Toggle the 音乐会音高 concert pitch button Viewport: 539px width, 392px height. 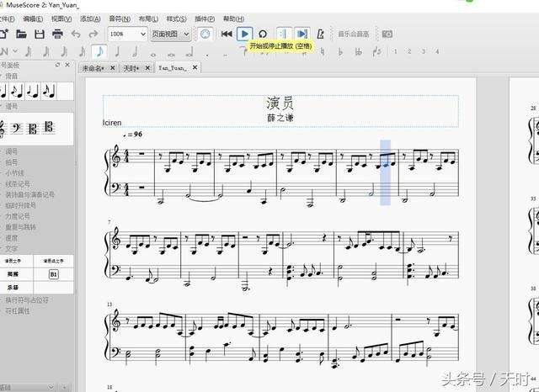(x=354, y=34)
